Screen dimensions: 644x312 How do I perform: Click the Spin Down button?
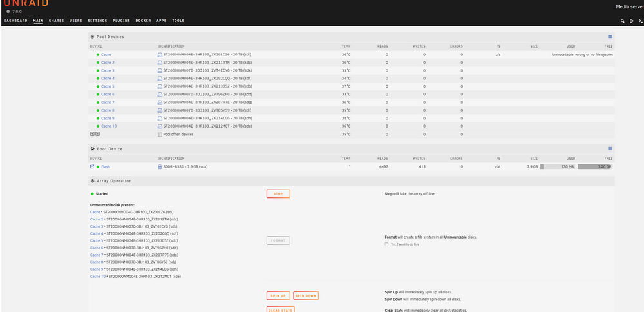point(306,295)
